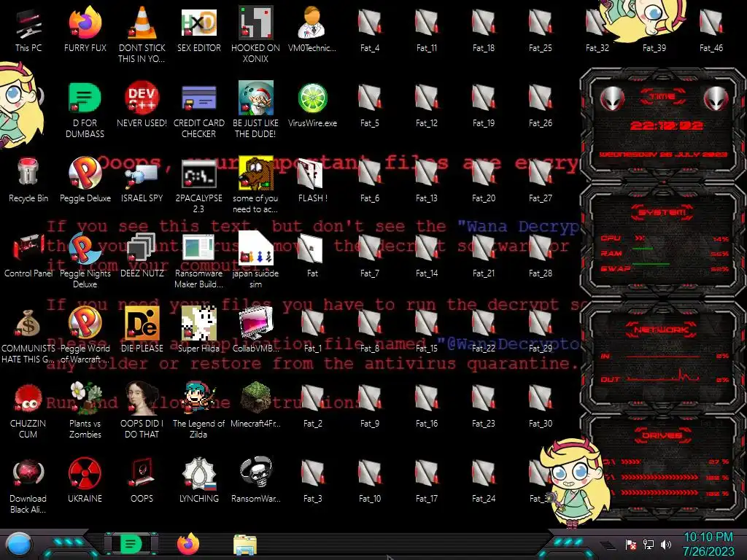Select the D FOR DUMBASS shortcut

(x=85, y=109)
